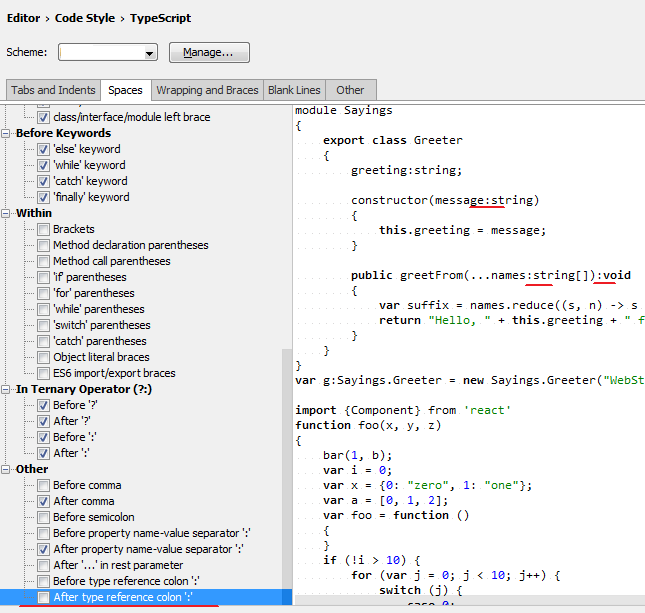Uncheck 'while' keyword option
The image size is (645, 613).
[43, 165]
